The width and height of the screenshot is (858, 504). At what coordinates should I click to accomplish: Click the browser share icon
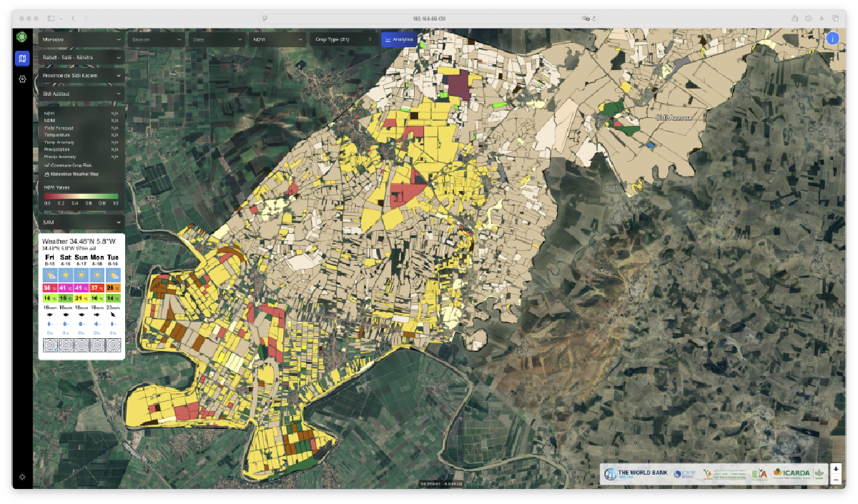click(x=794, y=18)
